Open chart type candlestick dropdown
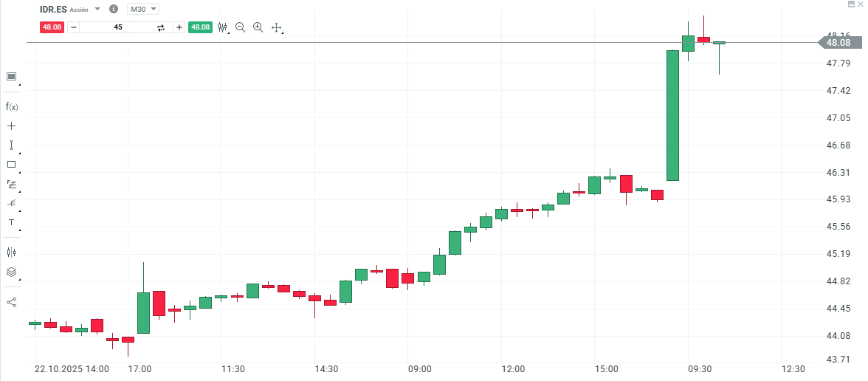The height and width of the screenshot is (381, 868). pos(223,27)
